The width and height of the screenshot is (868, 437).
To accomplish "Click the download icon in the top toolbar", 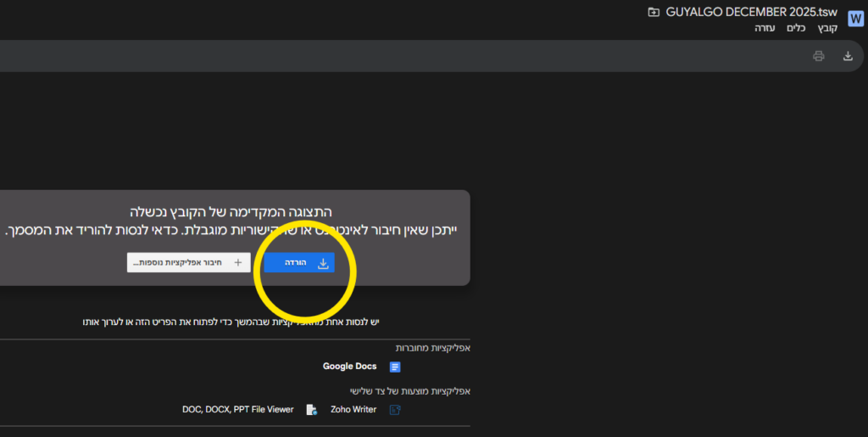I will coord(848,56).
